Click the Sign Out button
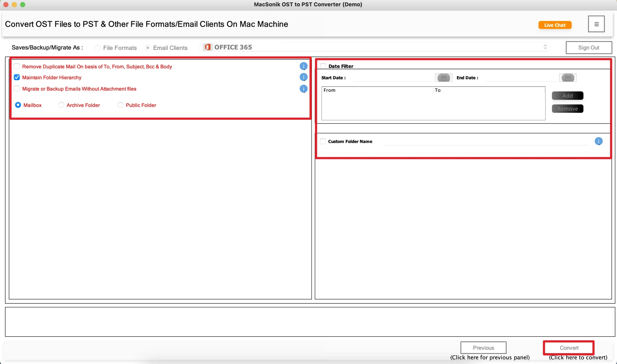Viewport: 617px width, 364px height. (589, 48)
